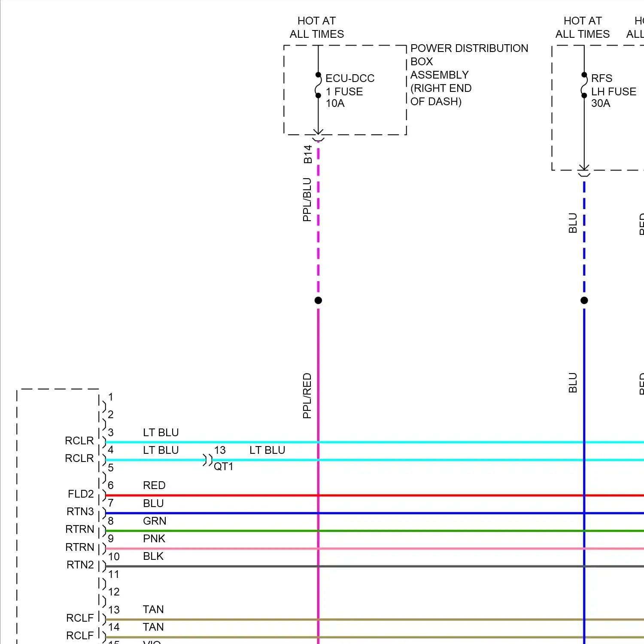Click the splice dot on the PPL/BLU wire
This screenshot has height=644, width=644.
click(x=318, y=301)
